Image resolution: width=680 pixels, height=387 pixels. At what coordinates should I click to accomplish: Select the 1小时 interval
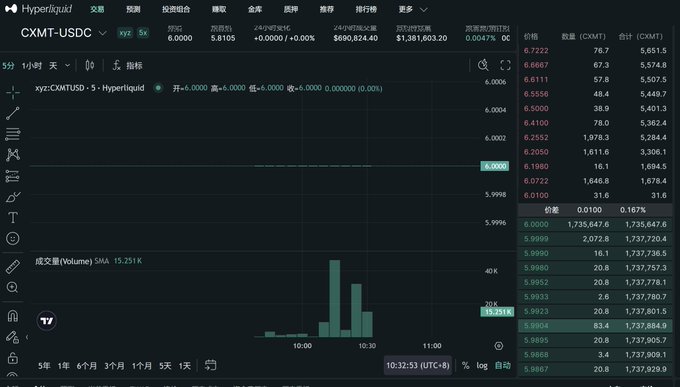[32, 66]
